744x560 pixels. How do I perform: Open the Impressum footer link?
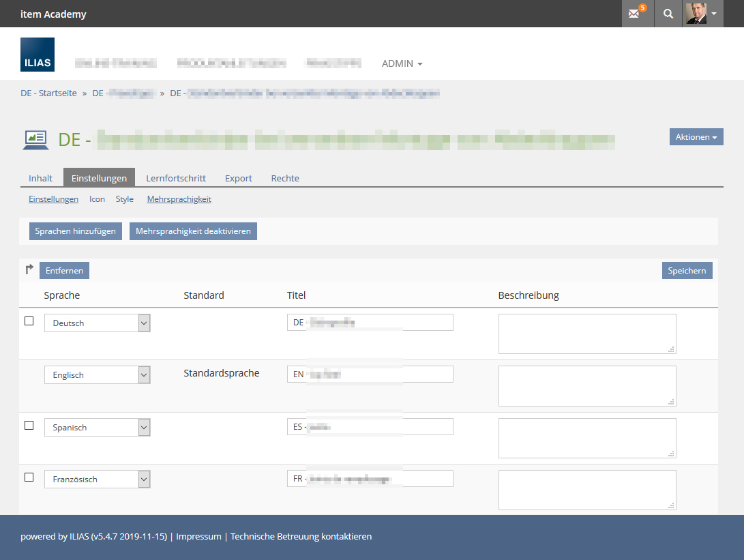(198, 537)
